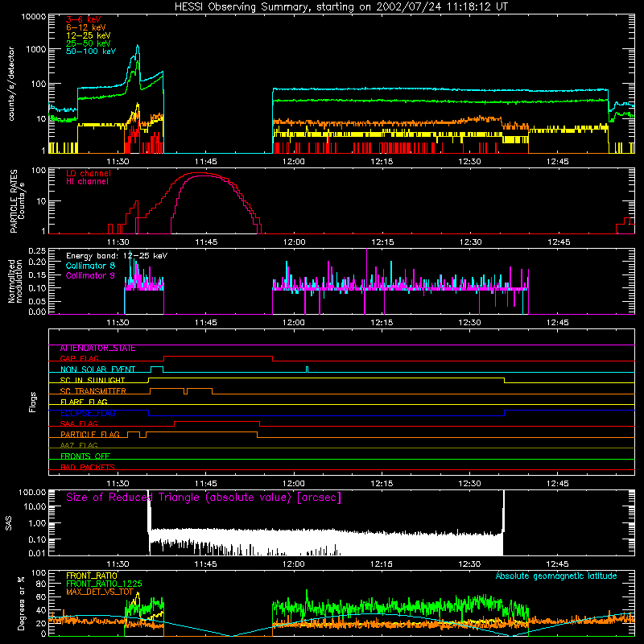The width and height of the screenshot is (644, 644).
Task: Click the 100.00 value on the SAS axis
Action: pos(32,492)
